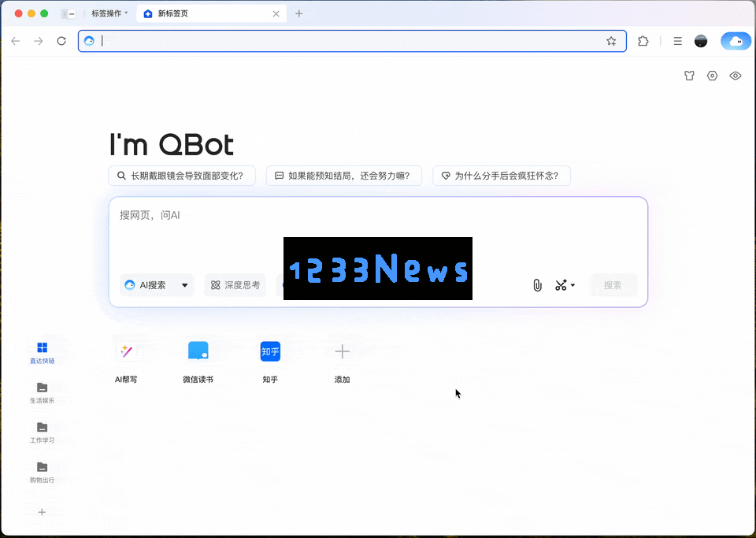The image size is (756, 538).
Task: Open the extensions puzzle icon
Action: tap(643, 41)
